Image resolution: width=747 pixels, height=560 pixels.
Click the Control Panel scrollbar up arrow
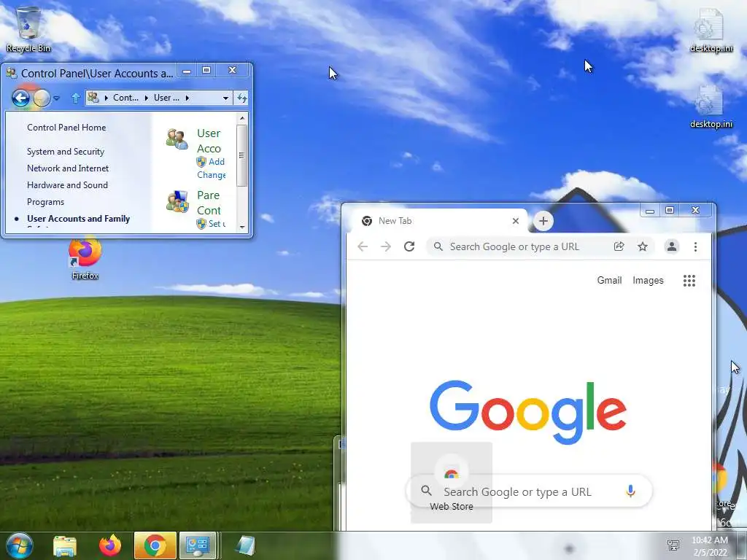point(242,117)
